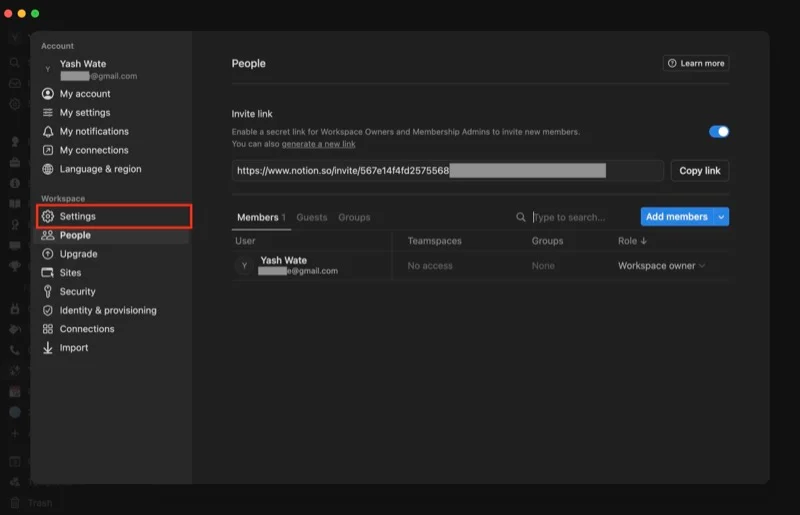The image size is (800, 515).
Task: Click Yash Wate avatar in members table
Action: pyautogui.click(x=244, y=265)
